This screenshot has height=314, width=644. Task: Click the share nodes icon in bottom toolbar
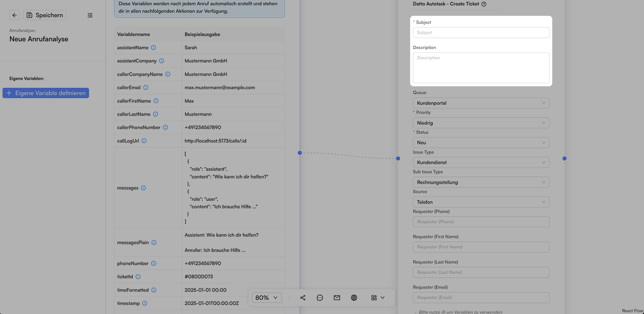click(303, 298)
